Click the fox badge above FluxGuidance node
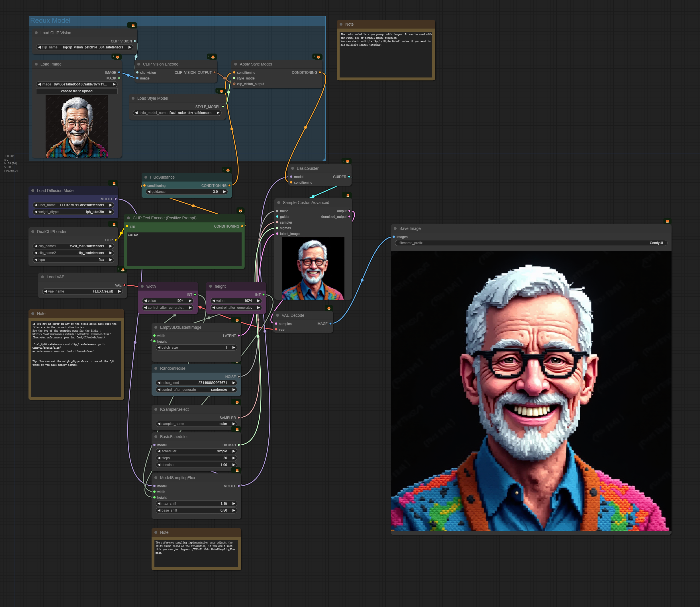700x607 pixels. (x=228, y=170)
